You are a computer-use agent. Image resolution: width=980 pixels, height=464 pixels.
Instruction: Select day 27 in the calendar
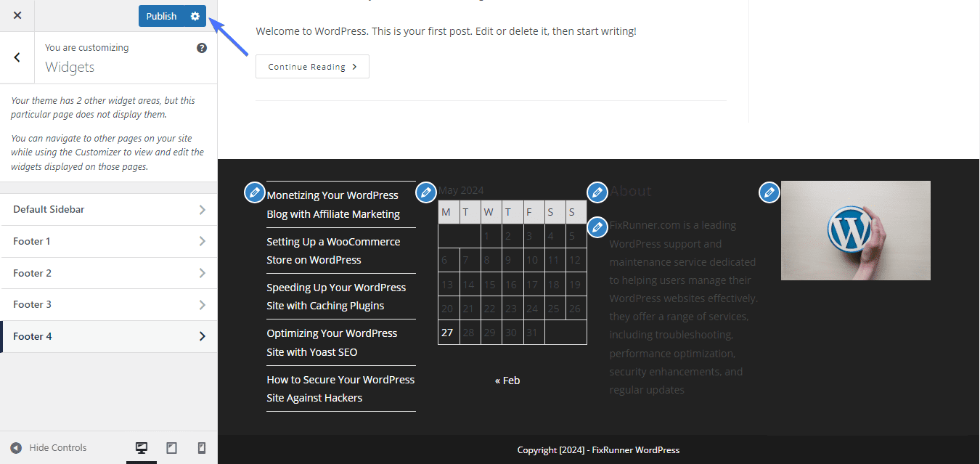coord(448,333)
